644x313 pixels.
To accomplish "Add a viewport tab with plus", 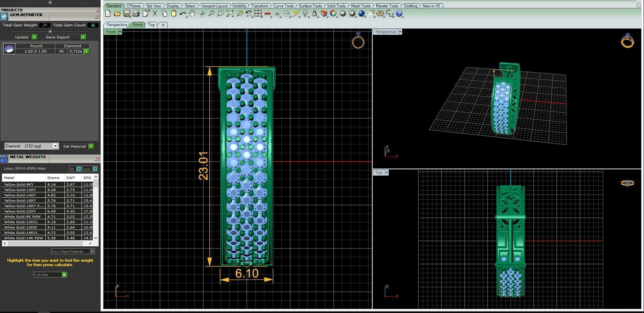I will (x=163, y=25).
